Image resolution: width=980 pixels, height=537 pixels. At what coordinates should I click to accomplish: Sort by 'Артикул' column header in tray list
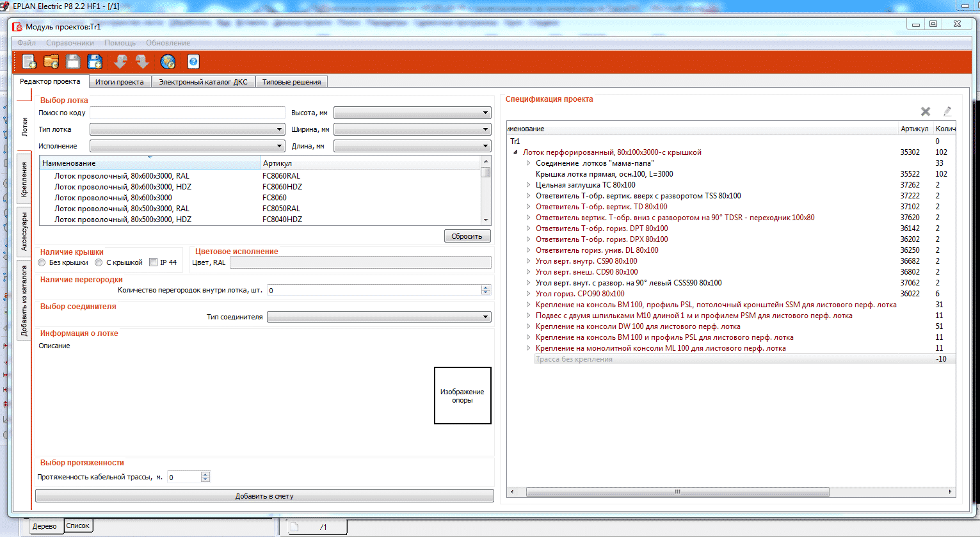371,163
